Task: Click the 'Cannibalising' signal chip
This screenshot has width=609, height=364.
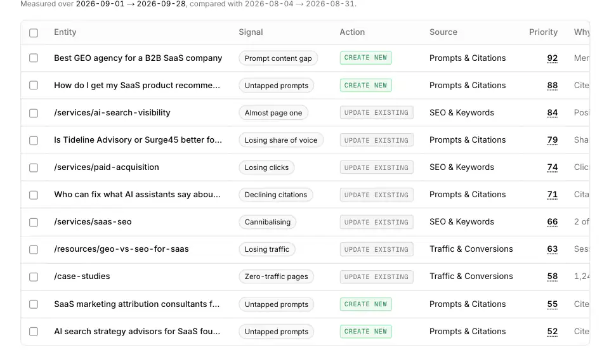Action: (268, 222)
